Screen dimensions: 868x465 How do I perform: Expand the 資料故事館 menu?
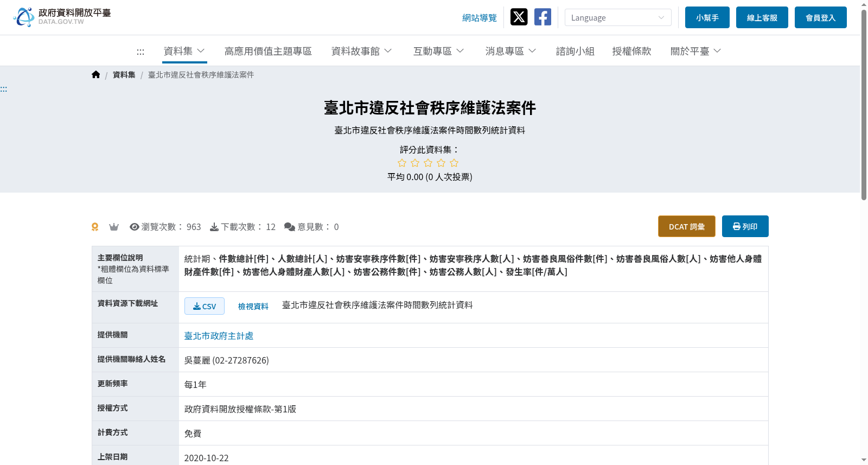pyautogui.click(x=361, y=51)
